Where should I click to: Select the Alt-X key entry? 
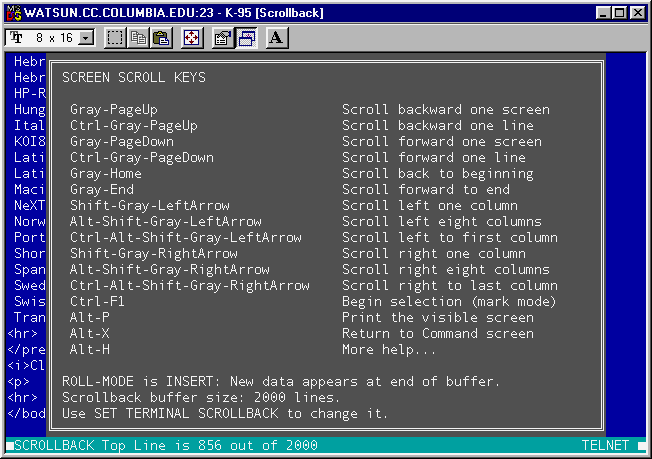[89, 333]
